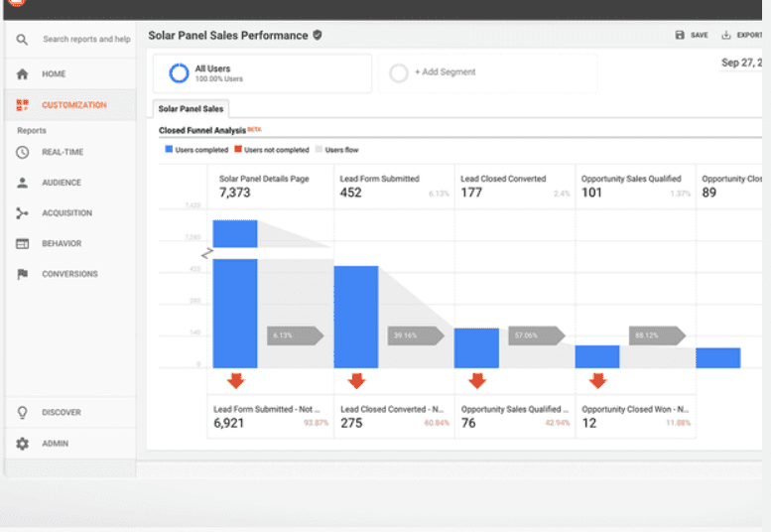This screenshot has height=532, width=771.
Task: Switch to the Solar Panel Sales tab
Action: tap(191, 108)
